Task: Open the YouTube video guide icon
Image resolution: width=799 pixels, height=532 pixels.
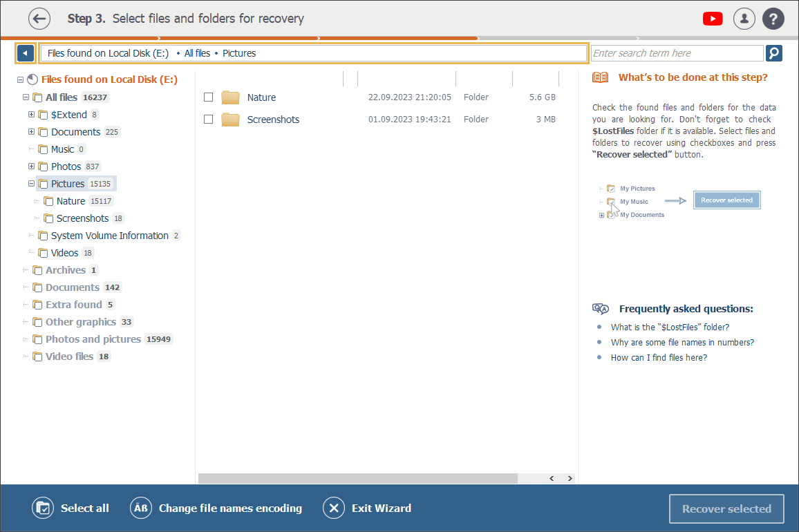Action: tap(713, 19)
